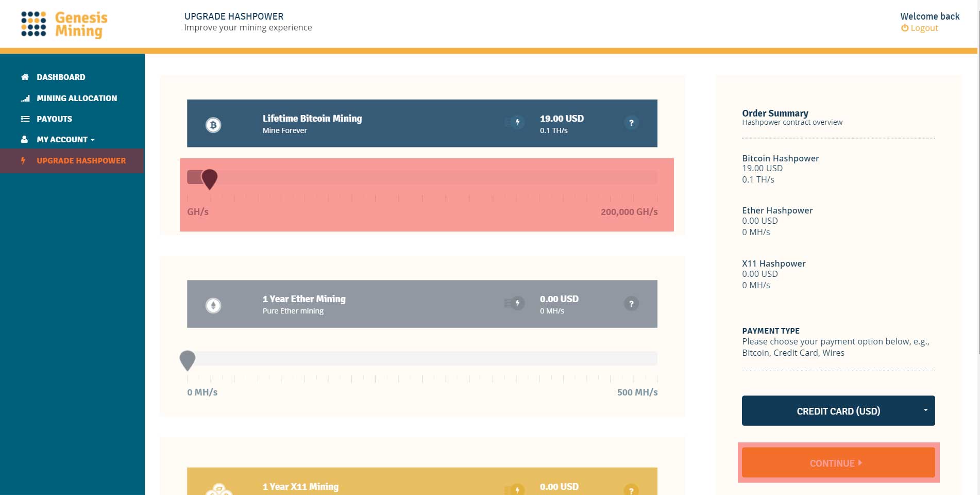Click the UPGRADE HASHPOWER page title

(x=233, y=16)
